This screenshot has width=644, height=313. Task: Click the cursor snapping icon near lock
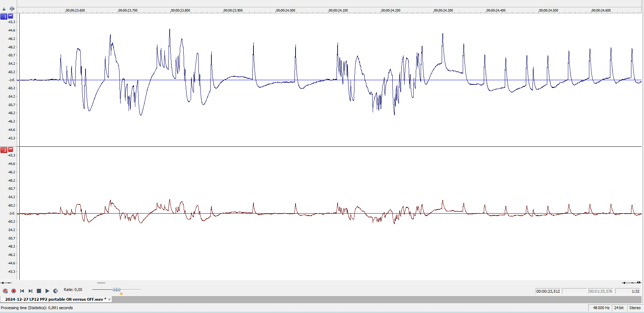click(12, 9)
